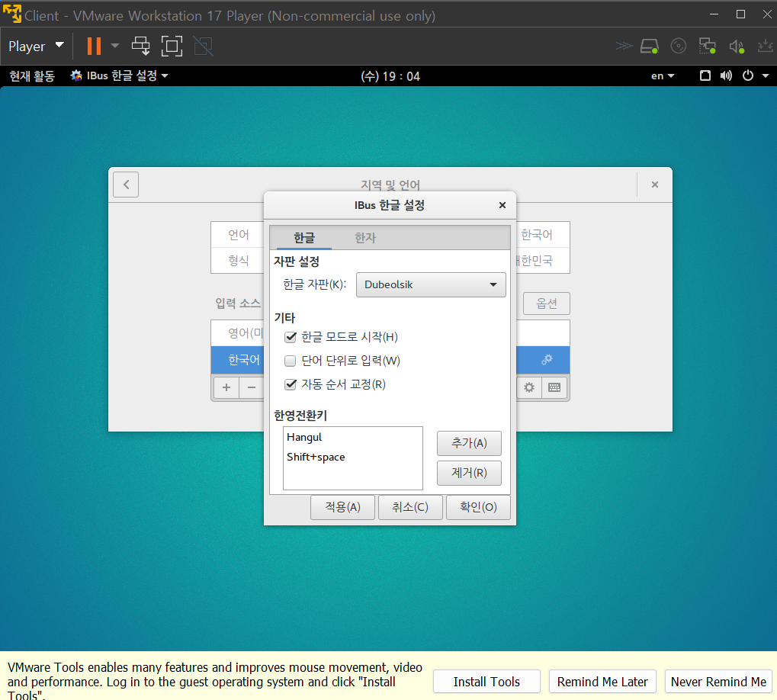Pause the virtual machine from VMware toolbar

94,46
